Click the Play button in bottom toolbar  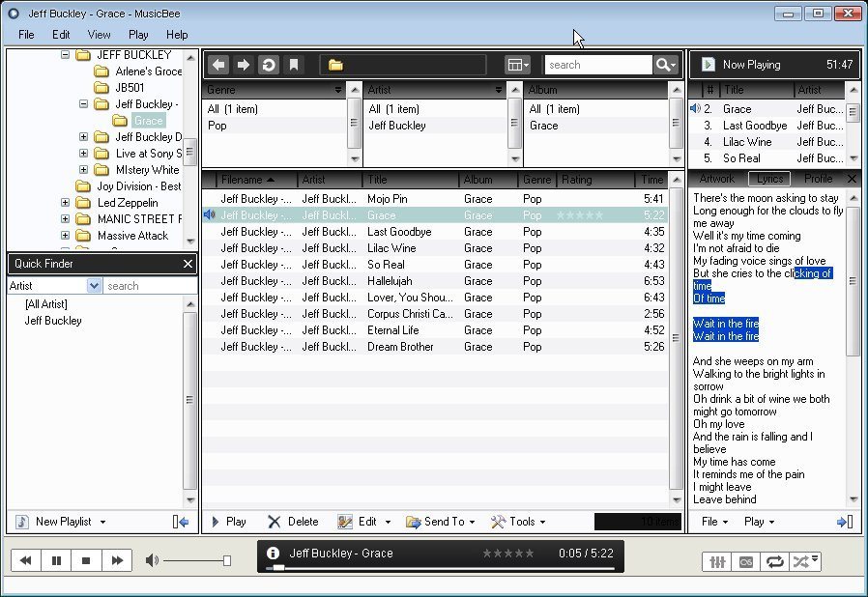click(229, 522)
